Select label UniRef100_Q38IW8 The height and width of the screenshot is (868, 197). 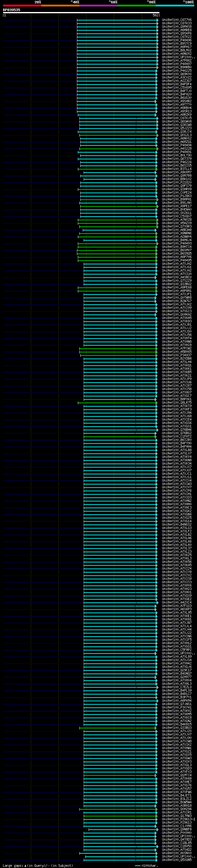coord(177,125)
